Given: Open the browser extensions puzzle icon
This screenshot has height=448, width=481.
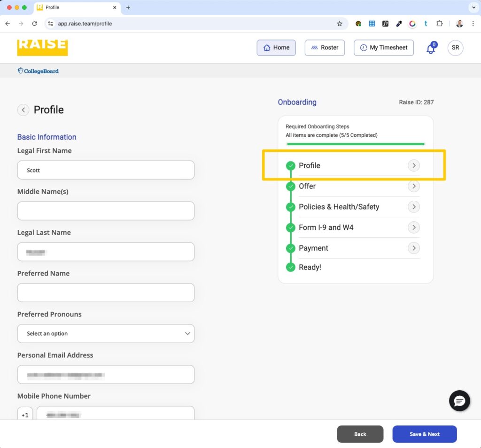Looking at the screenshot, I should click(440, 24).
